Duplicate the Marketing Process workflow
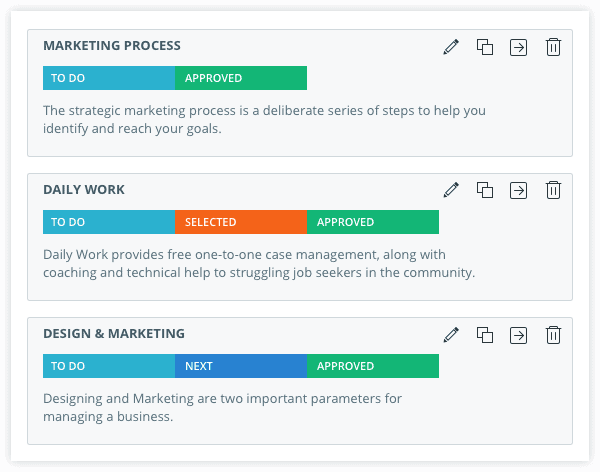 485,47
